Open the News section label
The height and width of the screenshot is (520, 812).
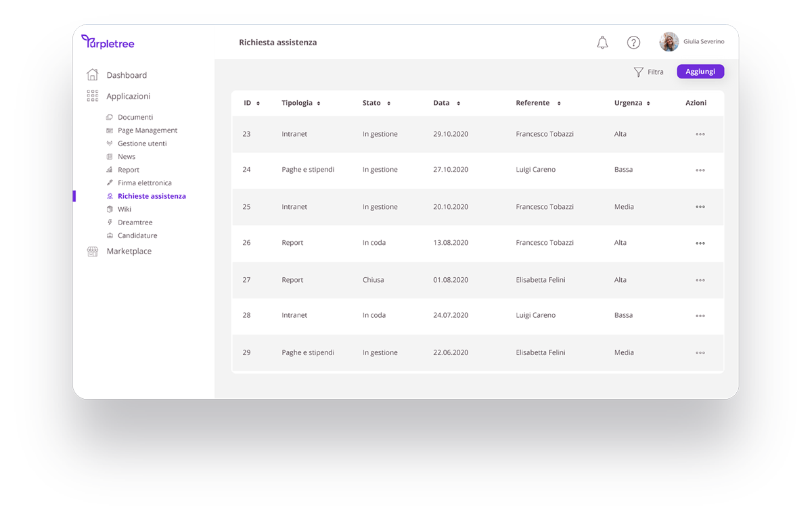point(127,157)
